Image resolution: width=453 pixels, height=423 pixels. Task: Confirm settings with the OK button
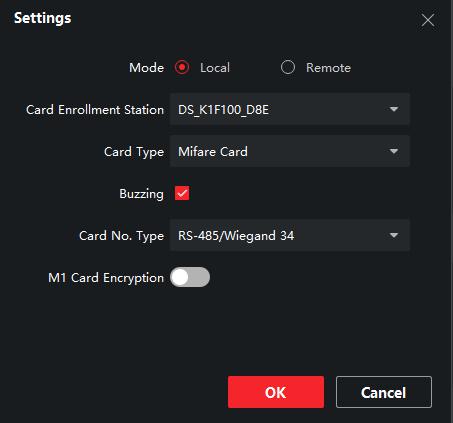pyautogui.click(x=276, y=392)
